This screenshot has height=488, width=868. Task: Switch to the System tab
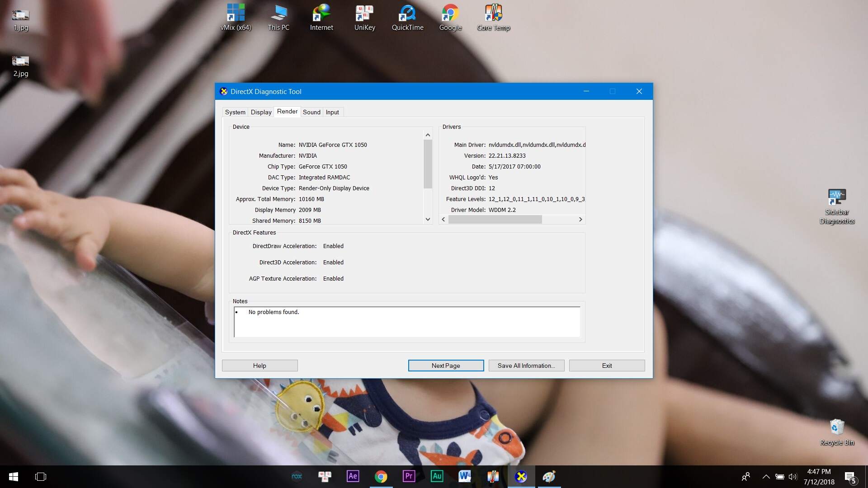(x=235, y=112)
